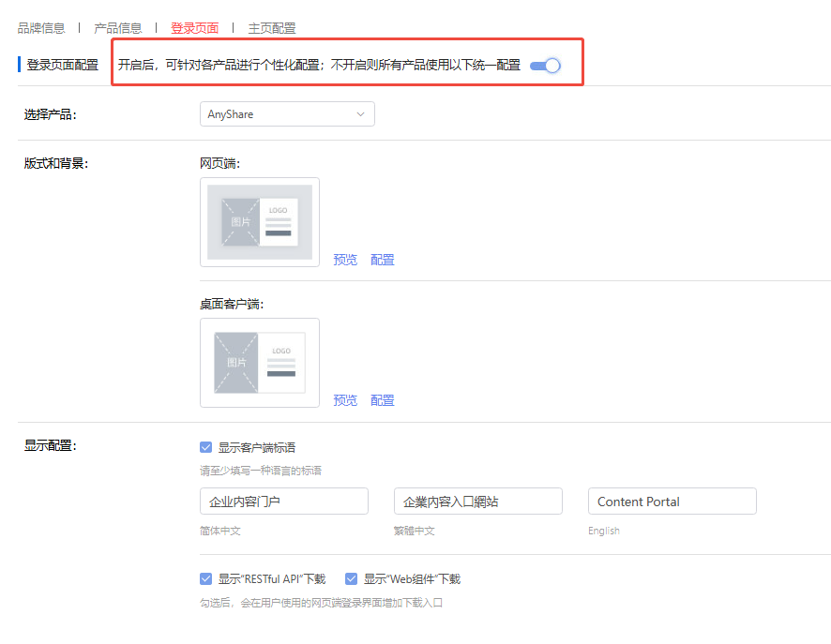This screenshot has width=831, height=644.
Task: Toggle the 显示"Web组件"下载 checkbox
Action: [352, 579]
